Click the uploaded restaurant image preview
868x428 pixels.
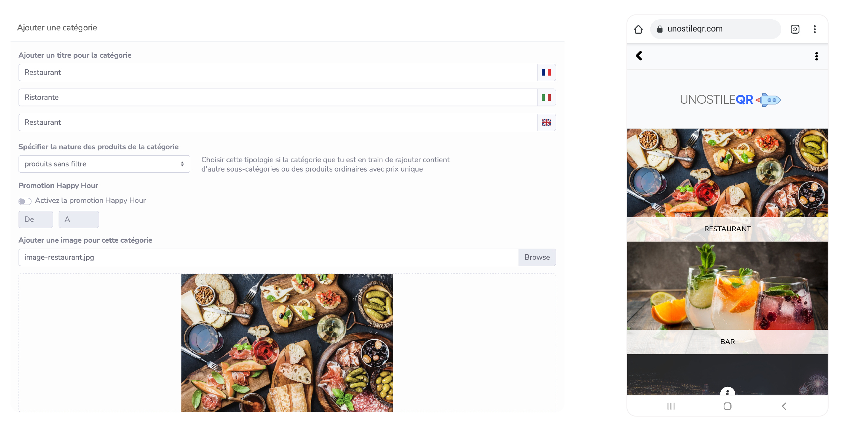coord(287,343)
